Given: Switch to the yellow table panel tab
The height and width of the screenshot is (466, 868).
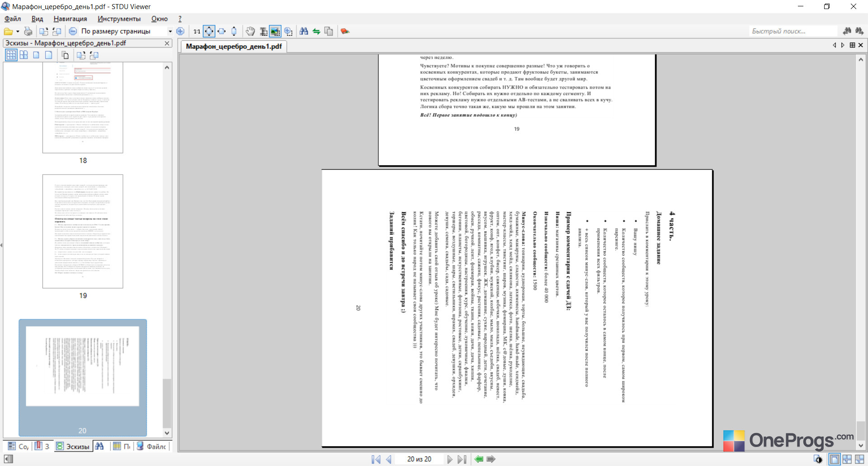Looking at the screenshot, I should tap(121, 447).
